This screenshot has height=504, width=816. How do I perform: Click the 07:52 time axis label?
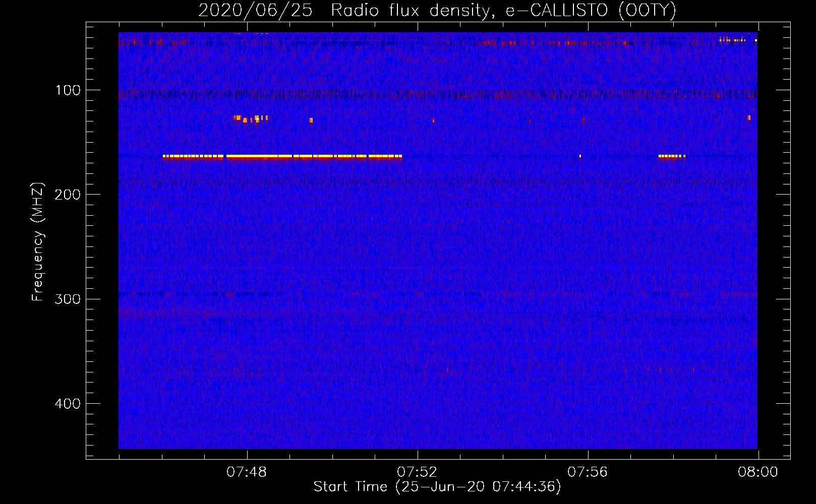click(x=417, y=472)
